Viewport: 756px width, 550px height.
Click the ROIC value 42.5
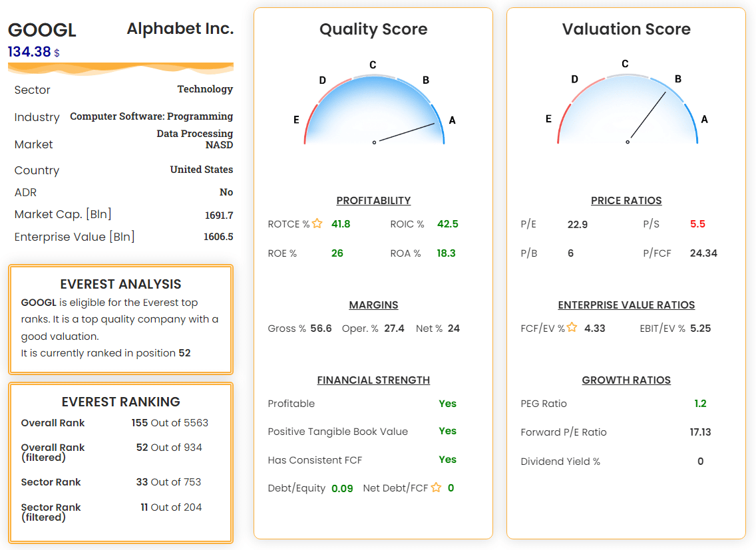click(448, 224)
